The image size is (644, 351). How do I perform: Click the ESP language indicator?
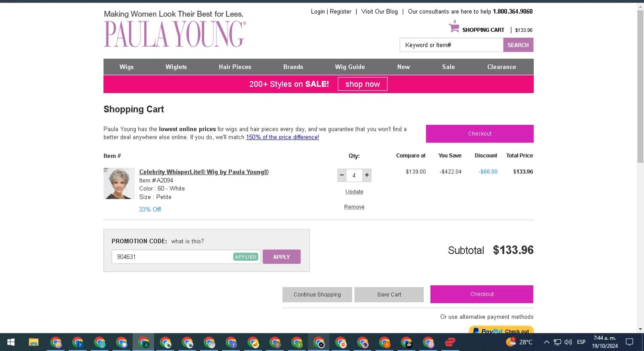[581, 342]
